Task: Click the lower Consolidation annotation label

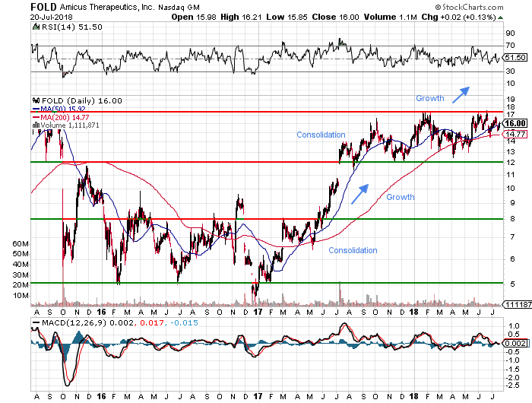Action: tap(353, 251)
